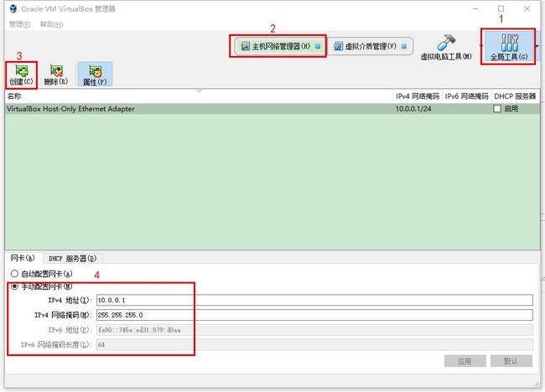Maximize the VirtualBox window

coord(501,8)
